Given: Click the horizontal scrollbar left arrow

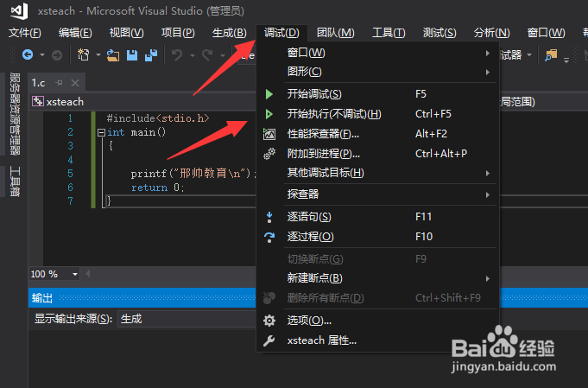Looking at the screenshot, I should coord(88,274).
